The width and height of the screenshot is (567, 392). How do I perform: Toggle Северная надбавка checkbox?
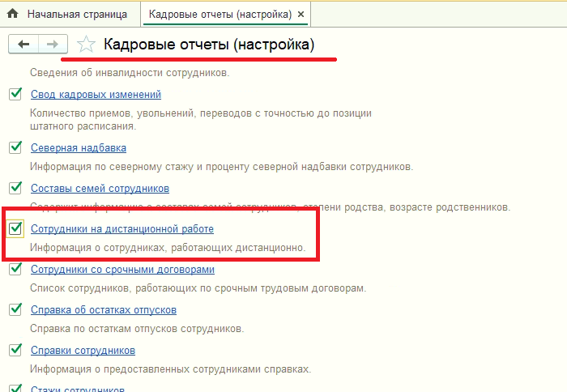[15, 147]
